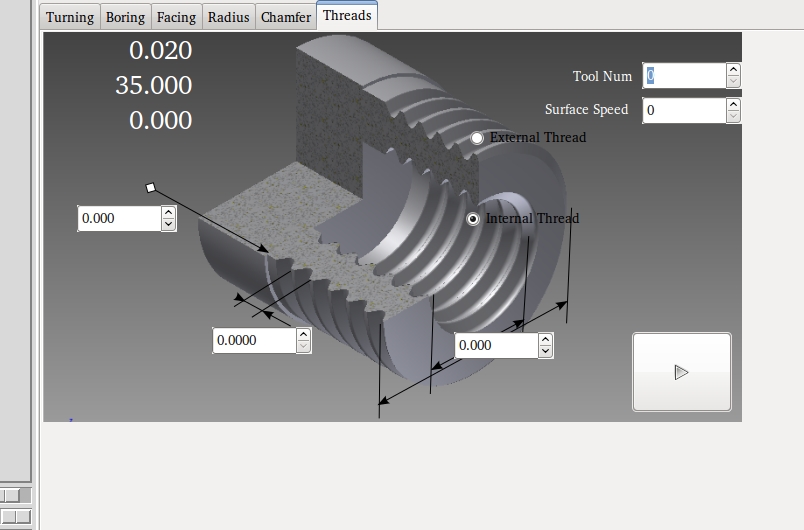Decrease the Tool Num value
The image size is (804, 530).
point(733,81)
